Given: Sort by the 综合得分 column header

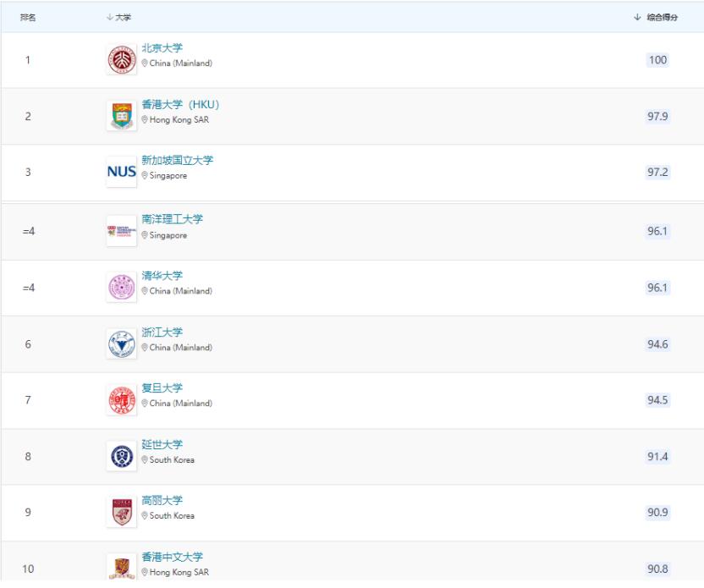Looking at the screenshot, I should pyautogui.click(x=656, y=17).
